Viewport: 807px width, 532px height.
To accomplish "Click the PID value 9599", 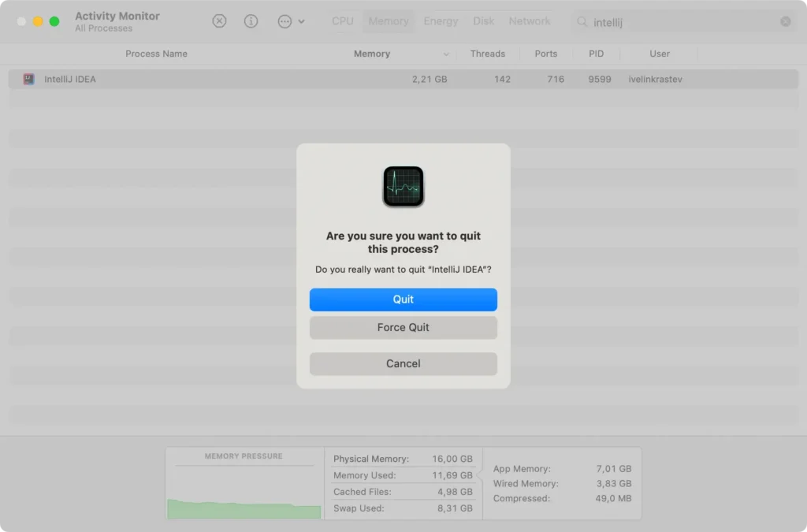I will (600, 80).
